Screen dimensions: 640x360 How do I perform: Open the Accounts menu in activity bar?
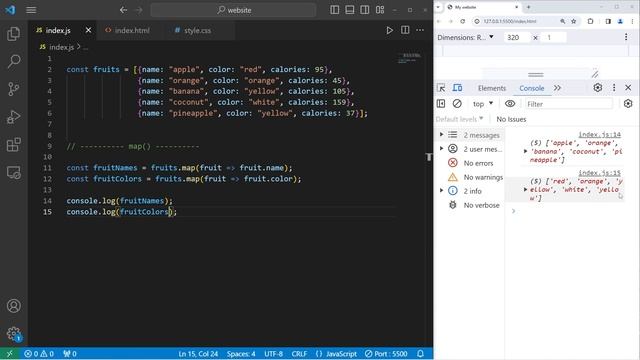tap(13, 306)
